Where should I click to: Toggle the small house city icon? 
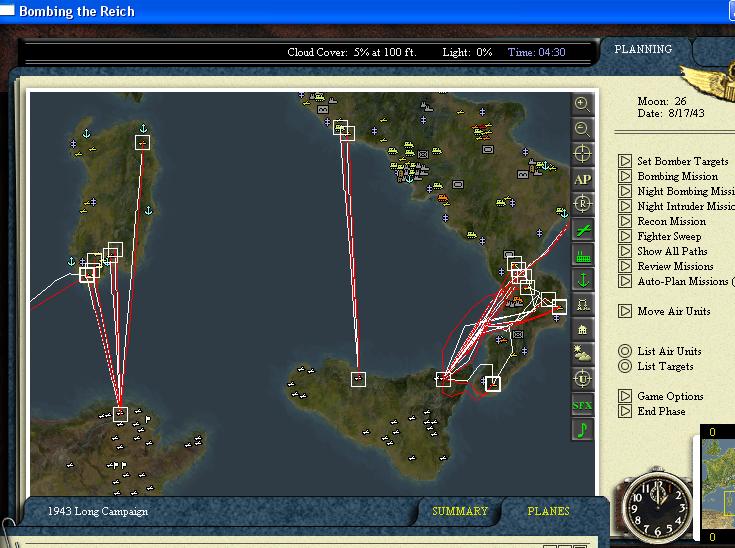point(582,330)
